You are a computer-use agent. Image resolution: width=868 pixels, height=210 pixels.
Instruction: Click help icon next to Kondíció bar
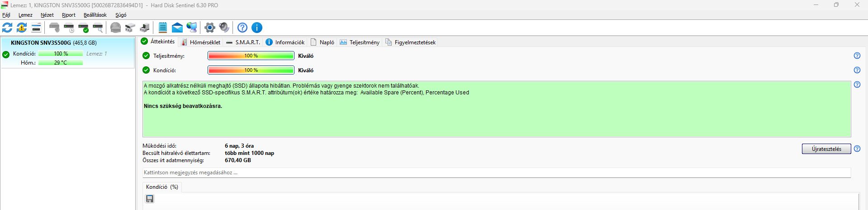[x=857, y=70]
